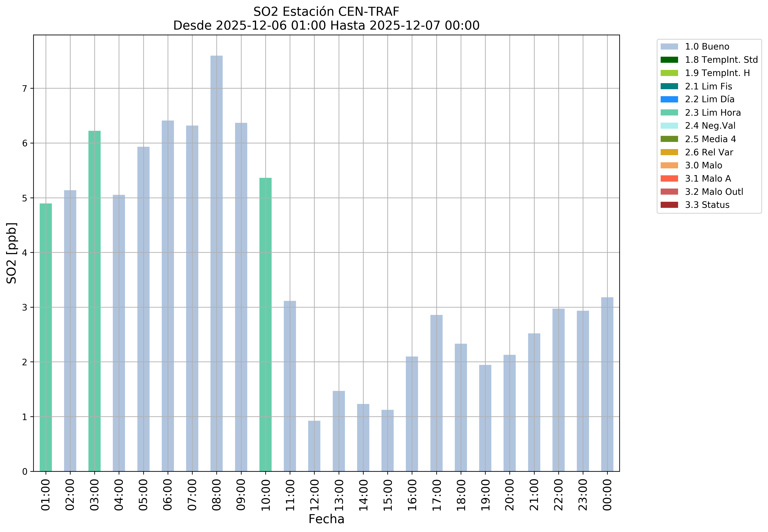Click the 06:00 x-axis tick label
768x532 pixels.
(168, 495)
